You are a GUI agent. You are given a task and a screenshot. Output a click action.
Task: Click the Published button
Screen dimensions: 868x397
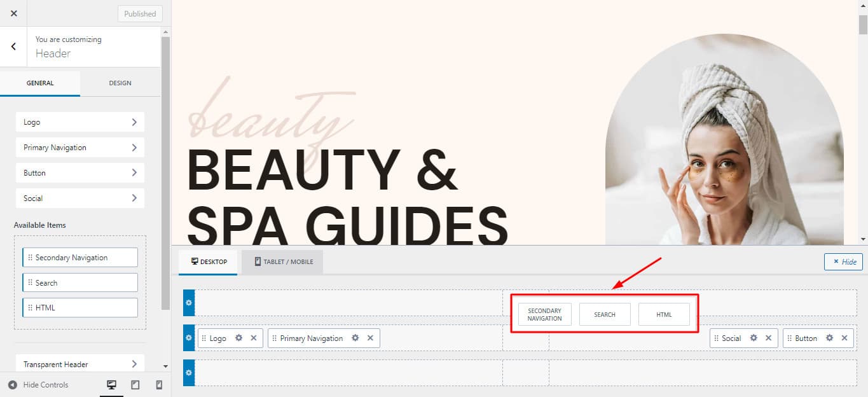[x=140, y=13]
